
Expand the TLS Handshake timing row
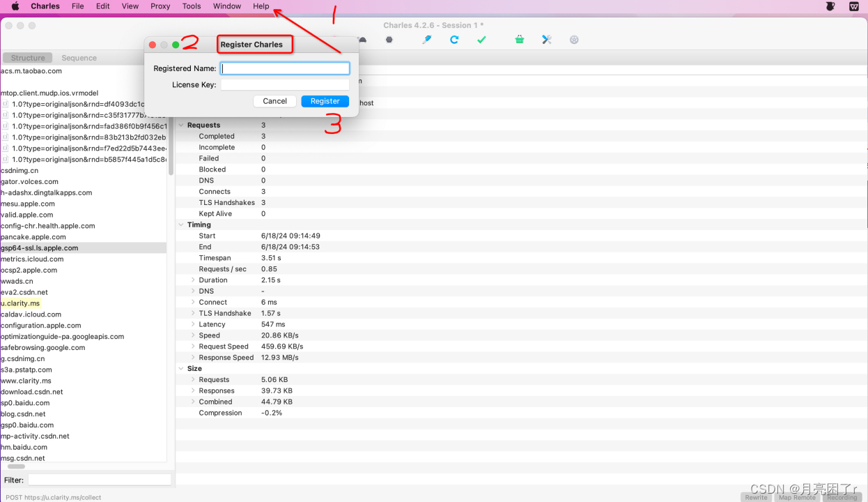(193, 314)
